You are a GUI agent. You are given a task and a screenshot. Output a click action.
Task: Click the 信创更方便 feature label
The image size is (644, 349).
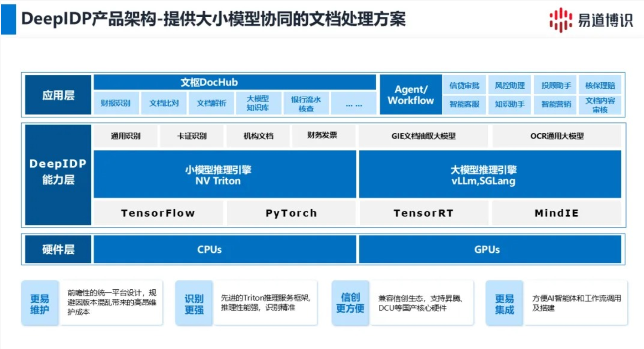coord(350,303)
